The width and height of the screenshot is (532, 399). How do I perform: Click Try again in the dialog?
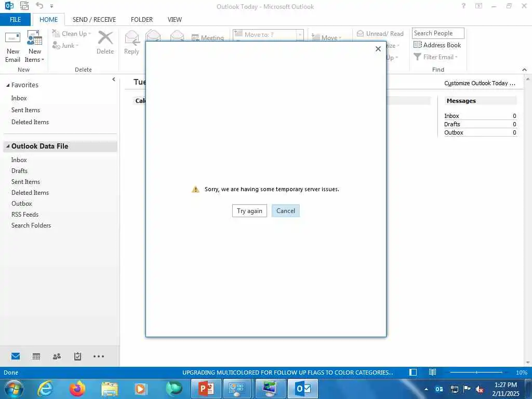click(249, 211)
